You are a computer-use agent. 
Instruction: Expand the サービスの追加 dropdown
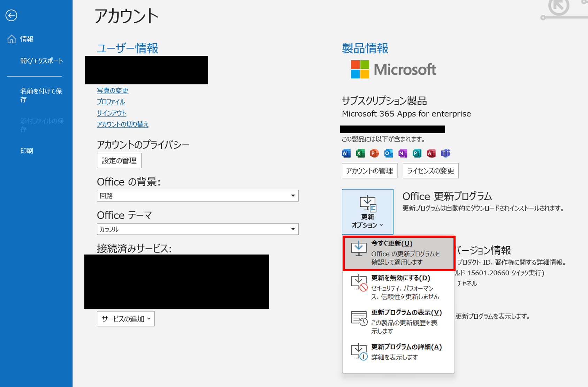(x=126, y=319)
